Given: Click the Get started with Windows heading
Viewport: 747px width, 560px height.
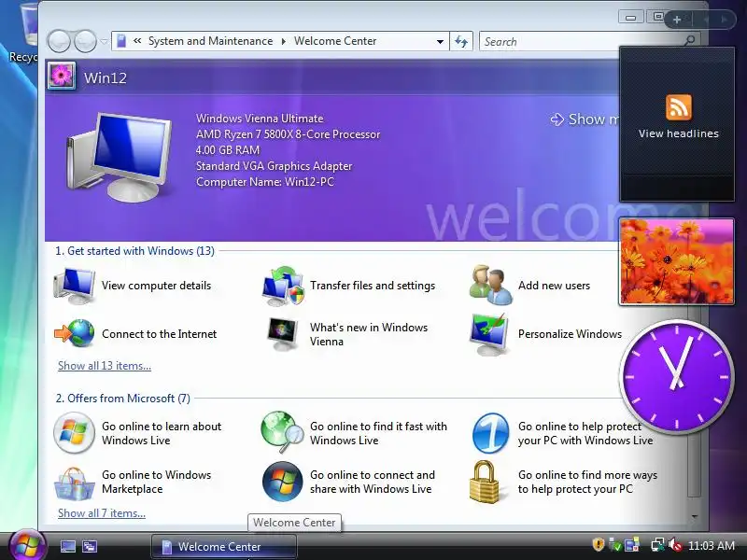Looking at the screenshot, I should point(134,251).
